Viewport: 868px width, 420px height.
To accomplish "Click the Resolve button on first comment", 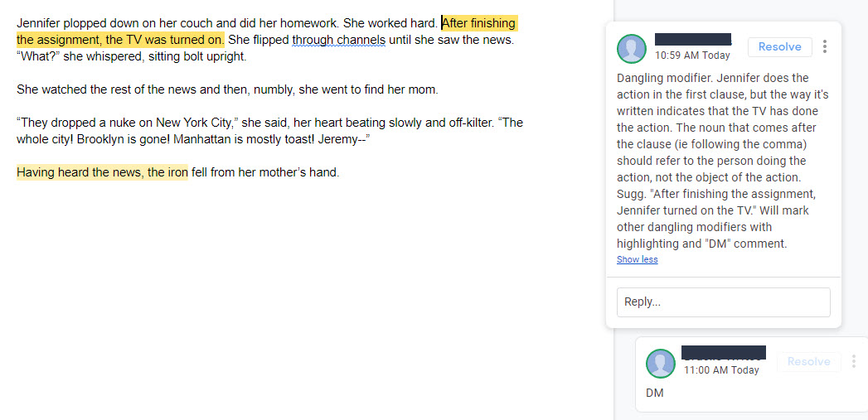I will (779, 47).
